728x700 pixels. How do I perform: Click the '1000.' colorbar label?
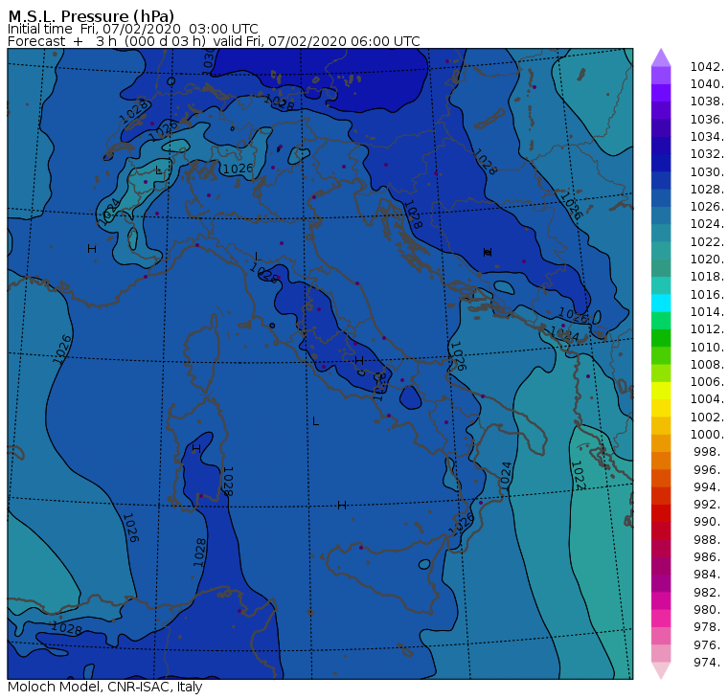(x=707, y=435)
